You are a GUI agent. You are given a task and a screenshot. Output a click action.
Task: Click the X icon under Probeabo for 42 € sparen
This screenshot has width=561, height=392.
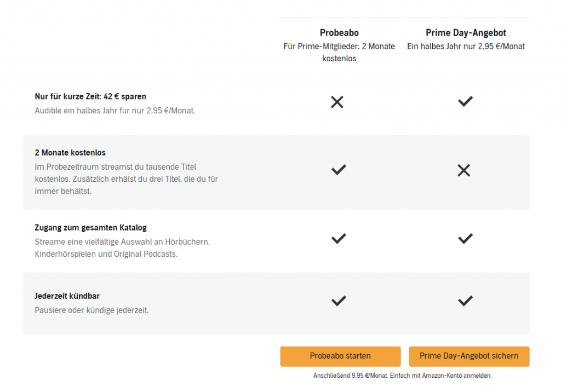[x=337, y=102]
